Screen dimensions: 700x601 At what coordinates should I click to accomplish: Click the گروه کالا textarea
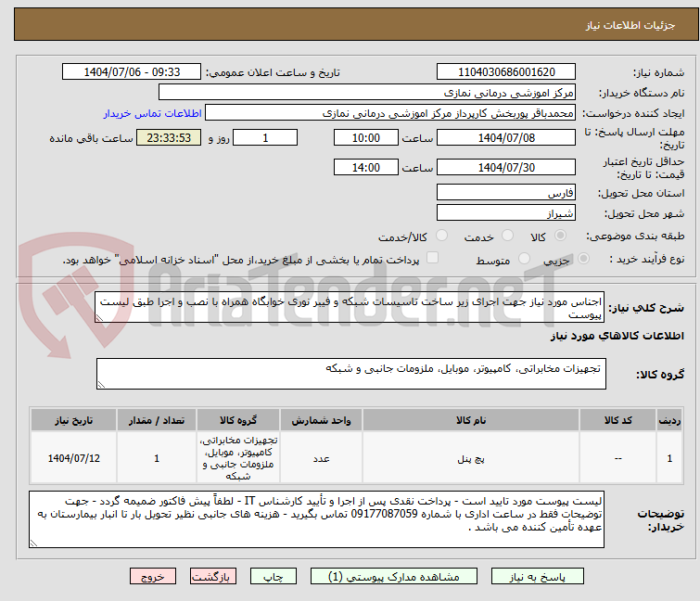coord(350,374)
